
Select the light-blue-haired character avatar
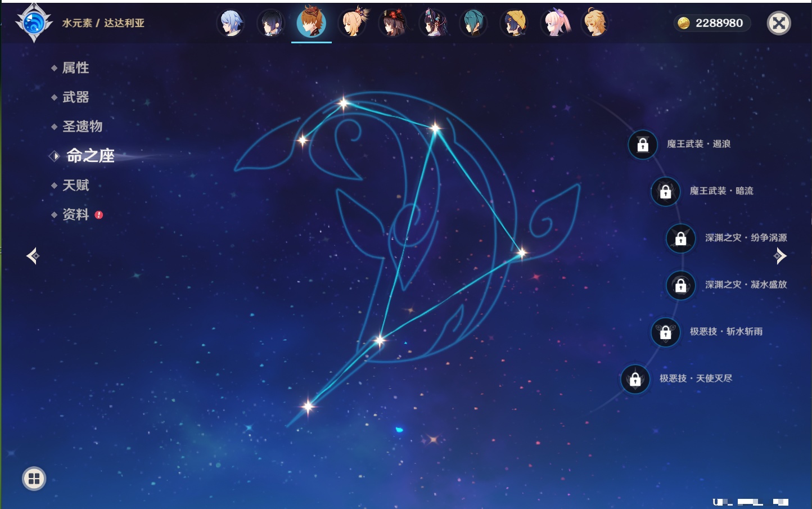point(231,23)
